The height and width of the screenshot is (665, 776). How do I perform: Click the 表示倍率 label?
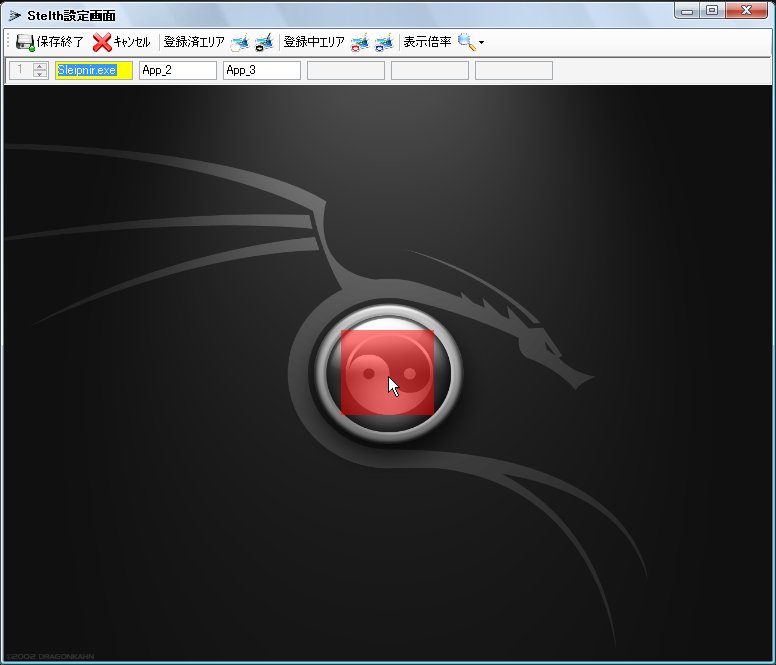pyautogui.click(x=427, y=42)
